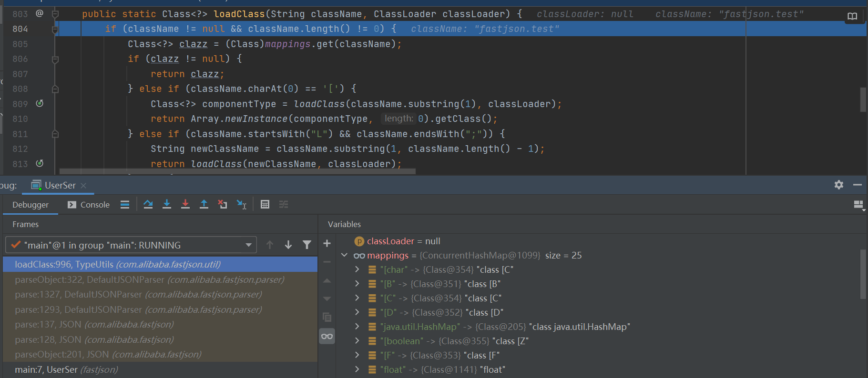868x378 pixels.
Task: Select frame parse:128, JSON
Action: click(x=160, y=339)
